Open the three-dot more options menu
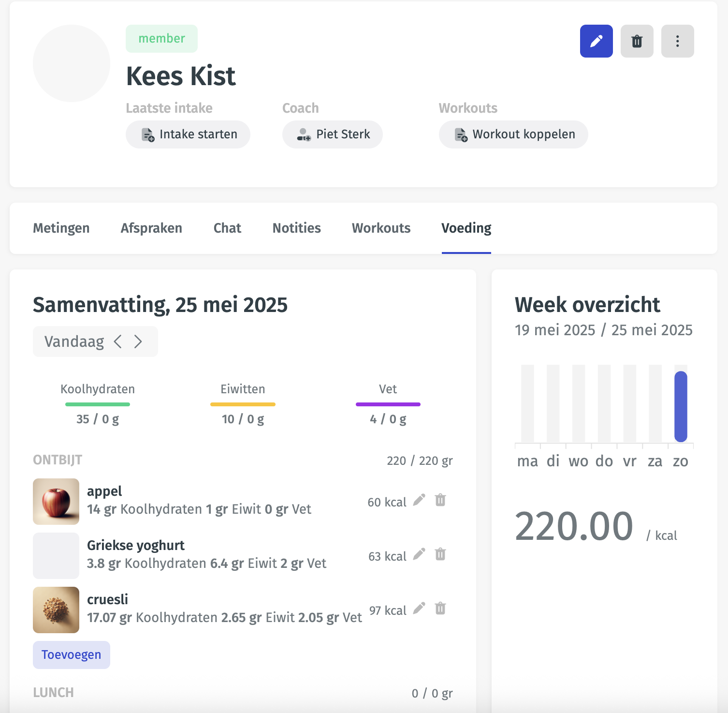 (677, 41)
